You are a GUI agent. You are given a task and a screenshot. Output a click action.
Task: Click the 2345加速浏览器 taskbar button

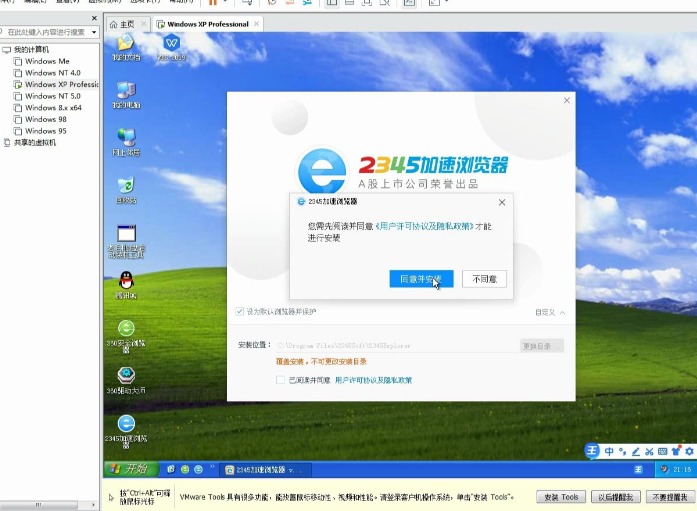(x=265, y=470)
